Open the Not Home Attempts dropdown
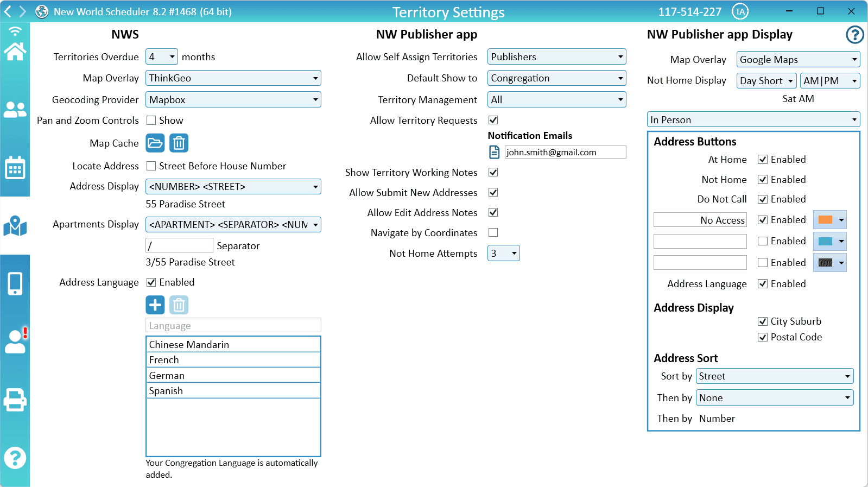Image resolution: width=868 pixels, height=487 pixels. click(504, 253)
